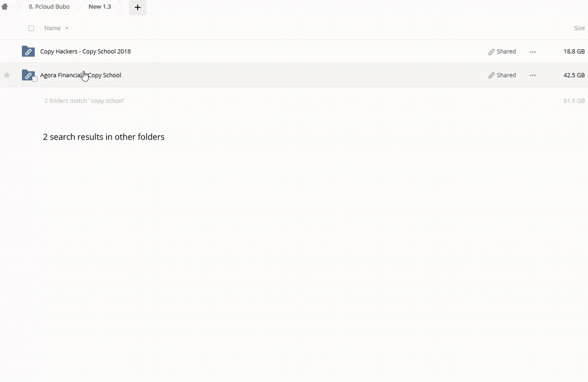Open Copy Hackers - Copy School 2018
Screen dimensions: 588x382
tap(85, 51)
